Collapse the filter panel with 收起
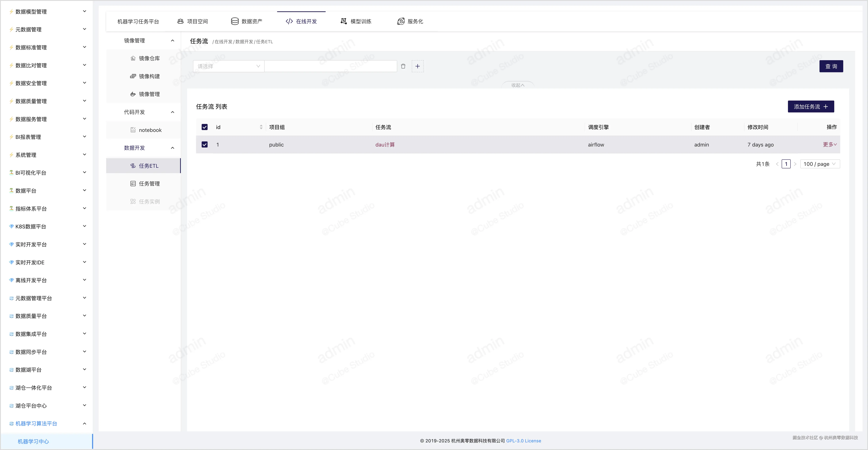The height and width of the screenshot is (450, 868). pyautogui.click(x=518, y=85)
